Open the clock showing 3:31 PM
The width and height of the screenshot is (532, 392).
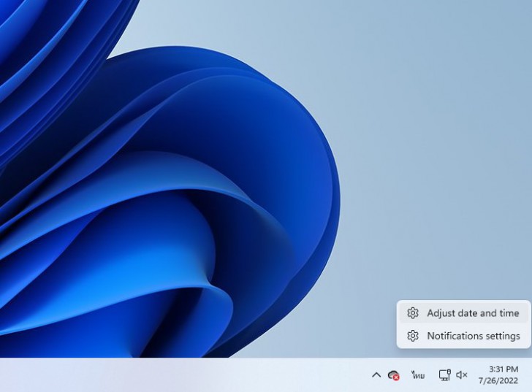click(503, 369)
